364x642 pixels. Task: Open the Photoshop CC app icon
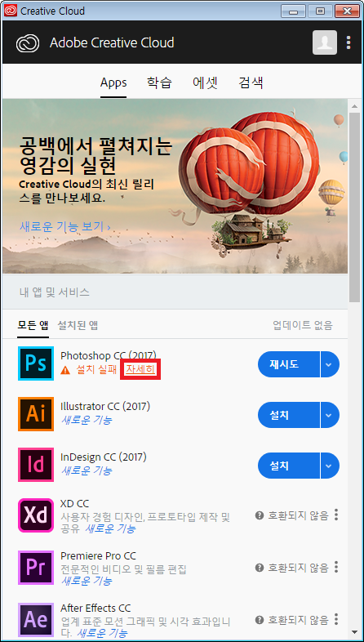[x=36, y=363]
